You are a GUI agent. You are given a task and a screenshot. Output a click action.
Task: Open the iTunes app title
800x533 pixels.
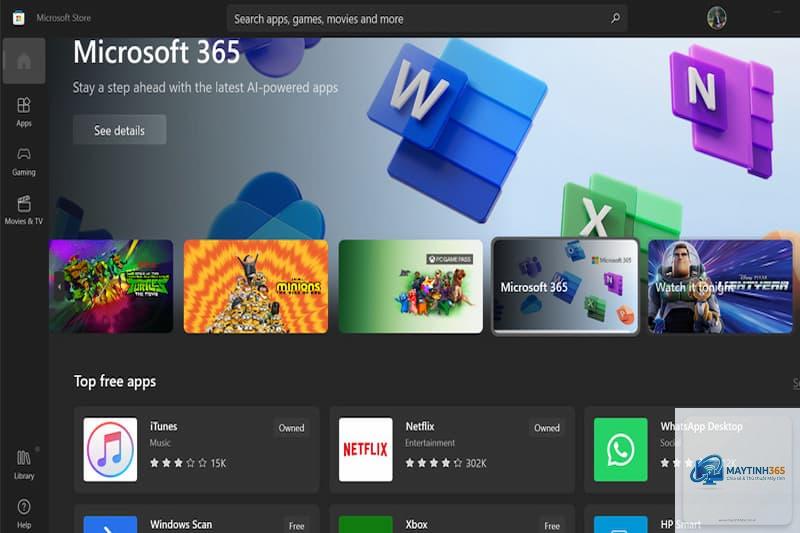pyautogui.click(x=163, y=426)
